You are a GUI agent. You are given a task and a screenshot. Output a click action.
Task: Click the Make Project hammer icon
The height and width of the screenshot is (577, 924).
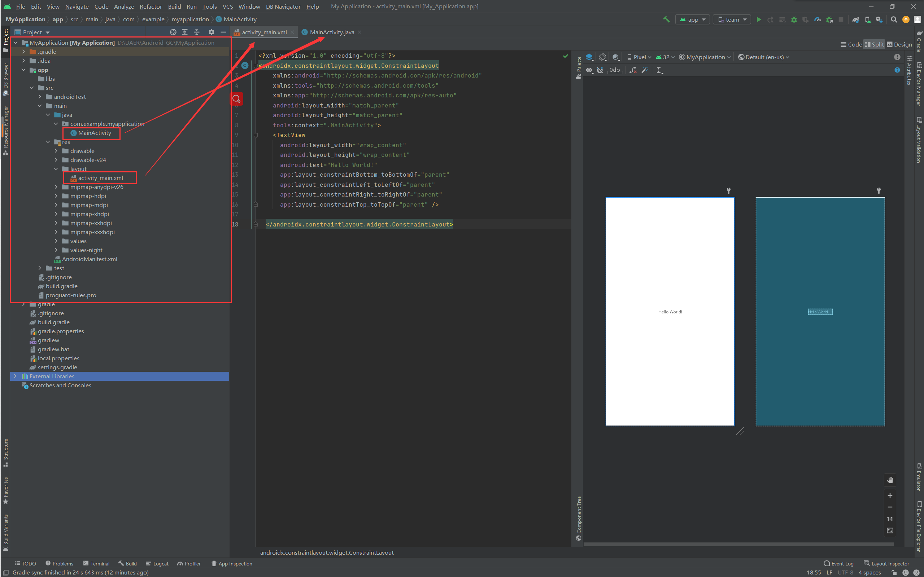pos(666,19)
